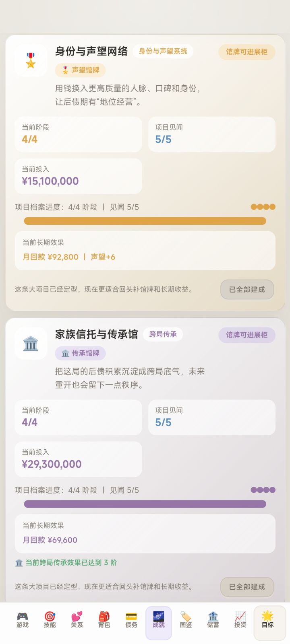Click the purple project progress bar
This screenshot has width=290, height=644.
145,504
